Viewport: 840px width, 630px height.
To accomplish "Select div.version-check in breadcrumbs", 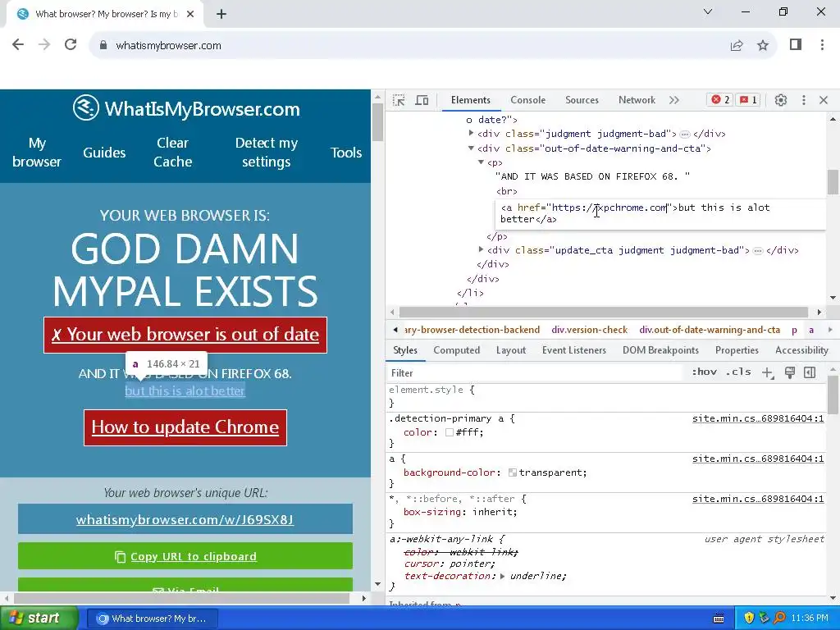I will 589,330.
